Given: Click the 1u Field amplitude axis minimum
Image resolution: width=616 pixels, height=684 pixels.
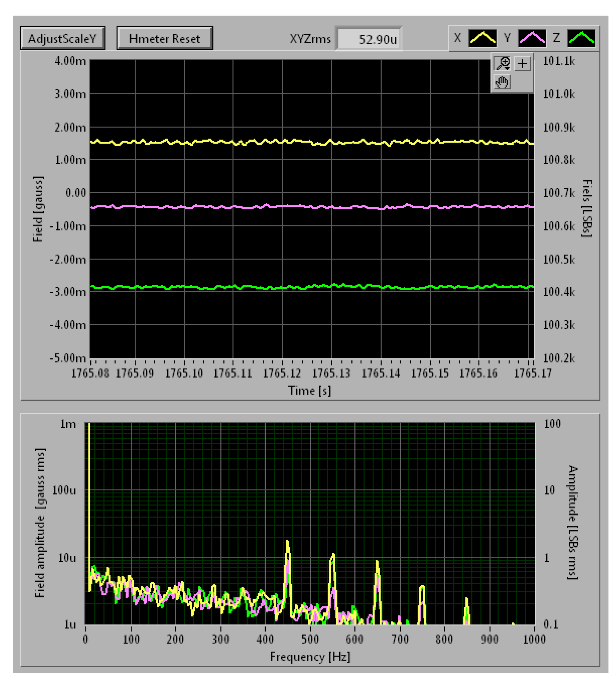Looking at the screenshot, I should tap(70, 624).
